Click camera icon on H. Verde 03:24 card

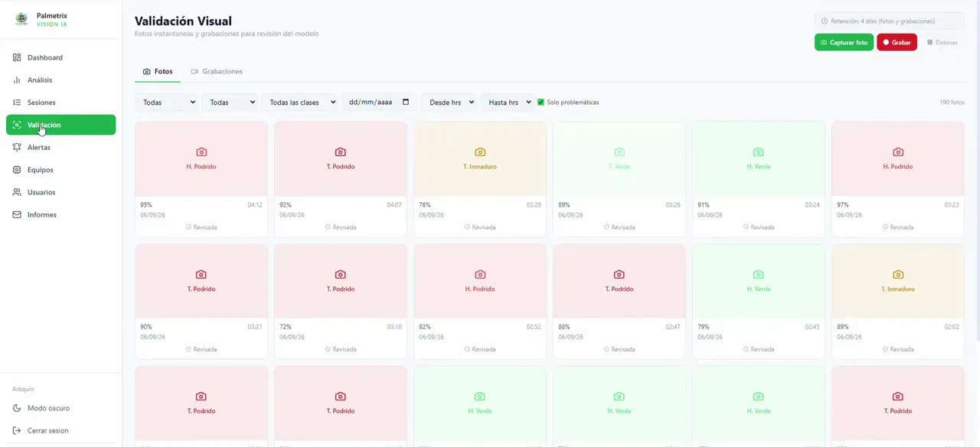759,152
